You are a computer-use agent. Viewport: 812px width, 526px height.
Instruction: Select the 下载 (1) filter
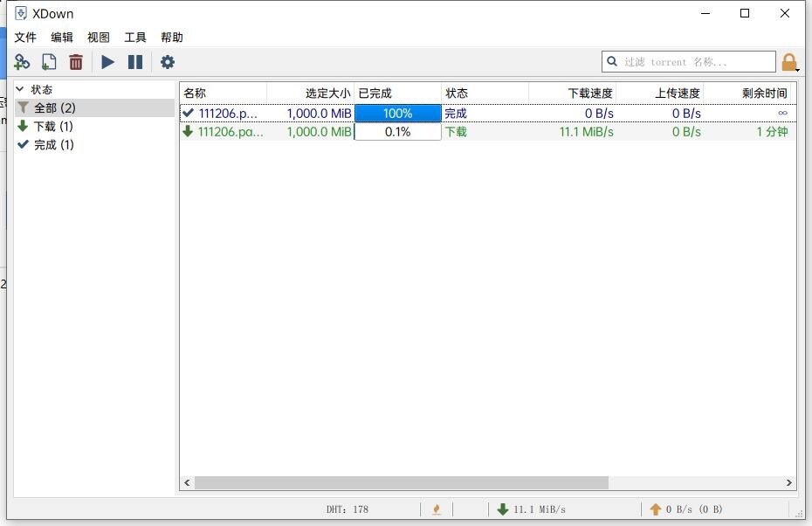pyautogui.click(x=52, y=127)
